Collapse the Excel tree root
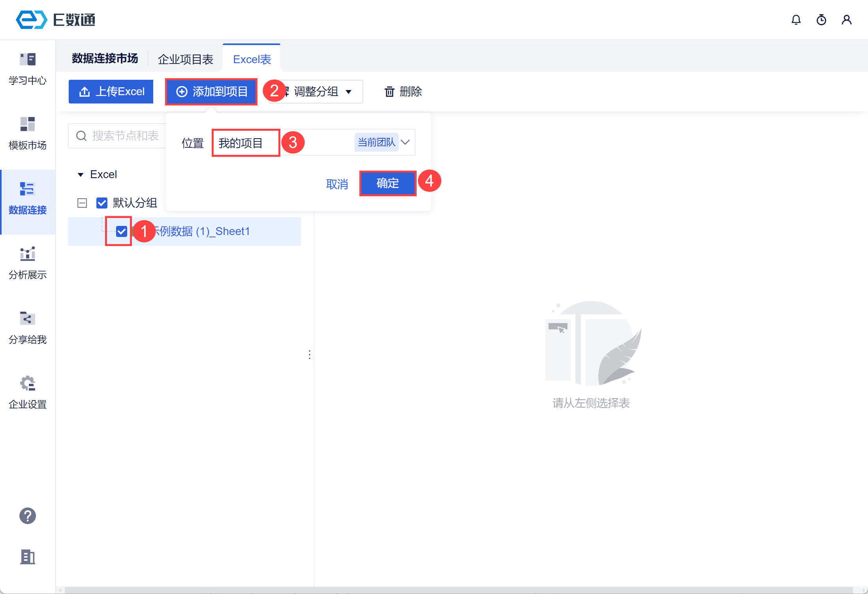 click(x=81, y=175)
